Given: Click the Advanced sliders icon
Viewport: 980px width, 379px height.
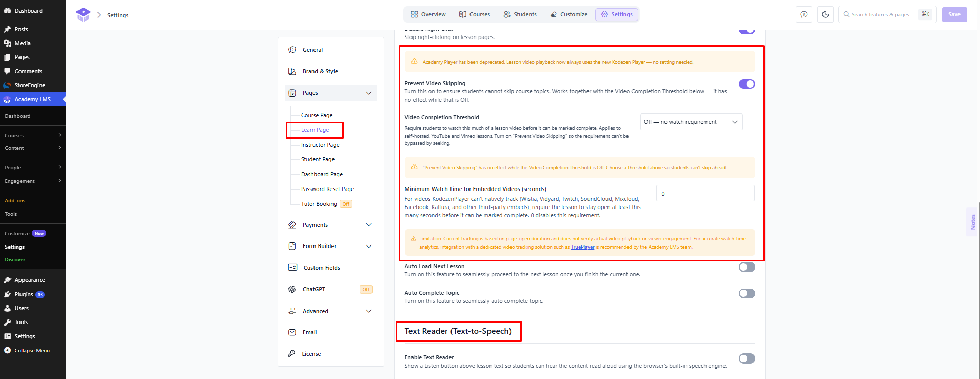Looking at the screenshot, I should [x=292, y=311].
